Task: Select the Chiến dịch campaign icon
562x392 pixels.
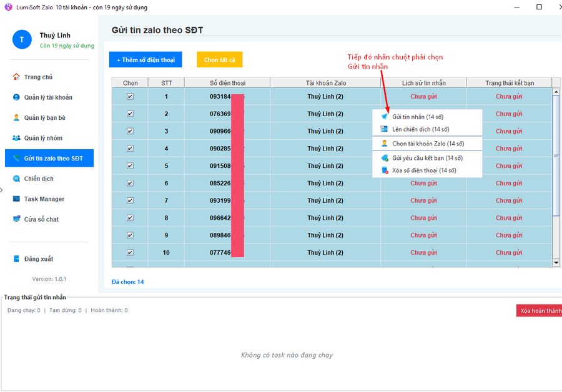Action: pos(17,179)
